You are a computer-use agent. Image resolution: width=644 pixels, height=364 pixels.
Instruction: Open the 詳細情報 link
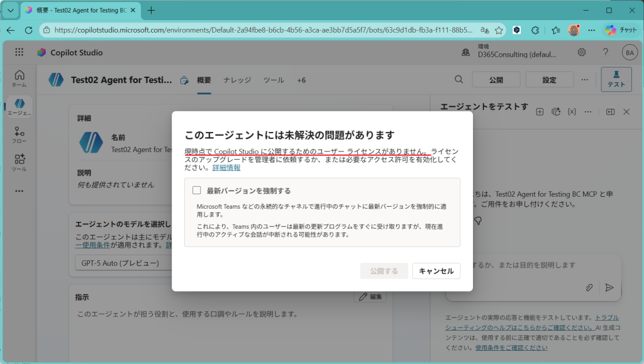[x=226, y=168]
